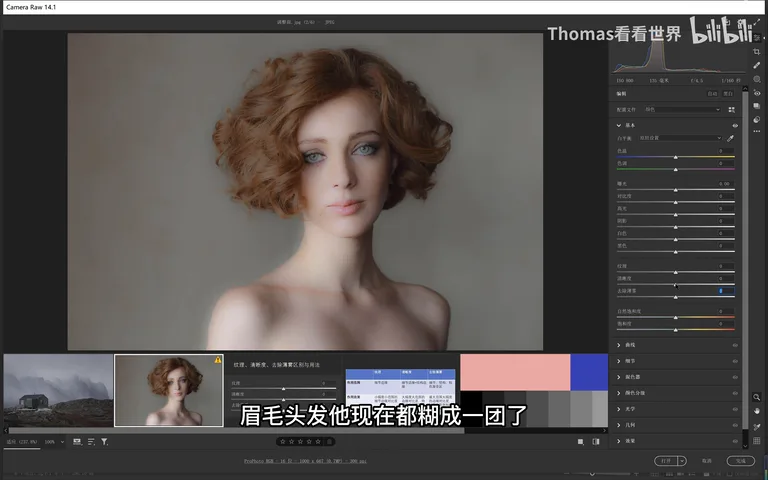Toggle Color Mixer (混色器) panel eye
The width and height of the screenshot is (768, 480).
tap(735, 377)
